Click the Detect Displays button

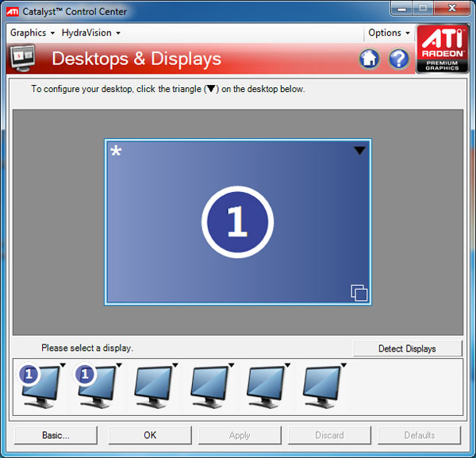click(408, 348)
